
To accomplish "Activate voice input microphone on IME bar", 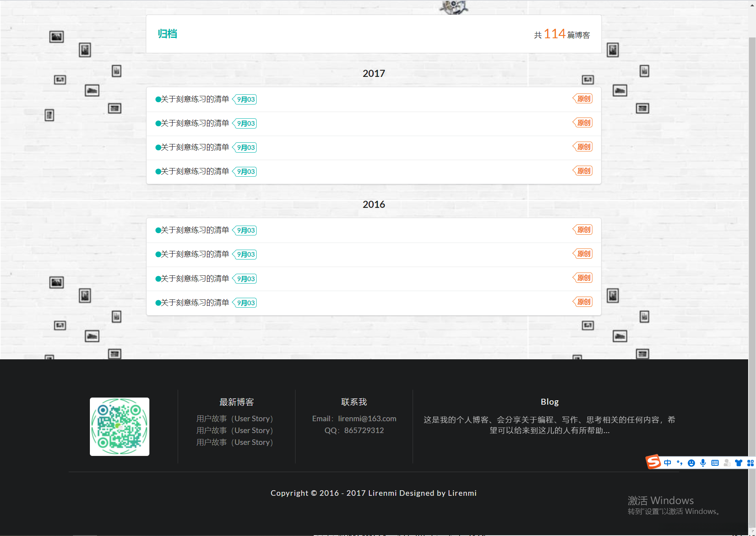I will tap(703, 463).
